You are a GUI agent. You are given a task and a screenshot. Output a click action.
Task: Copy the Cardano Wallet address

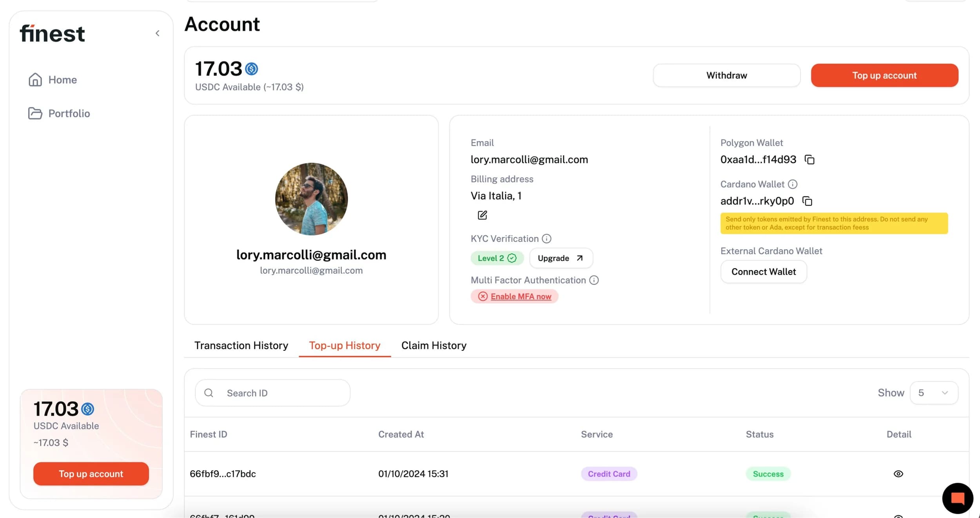point(807,201)
